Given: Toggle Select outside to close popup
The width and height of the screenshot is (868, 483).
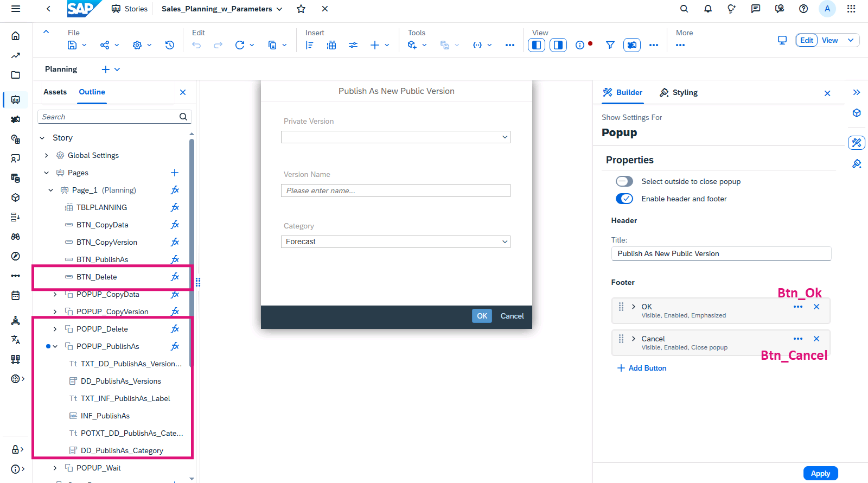Looking at the screenshot, I should 624,181.
